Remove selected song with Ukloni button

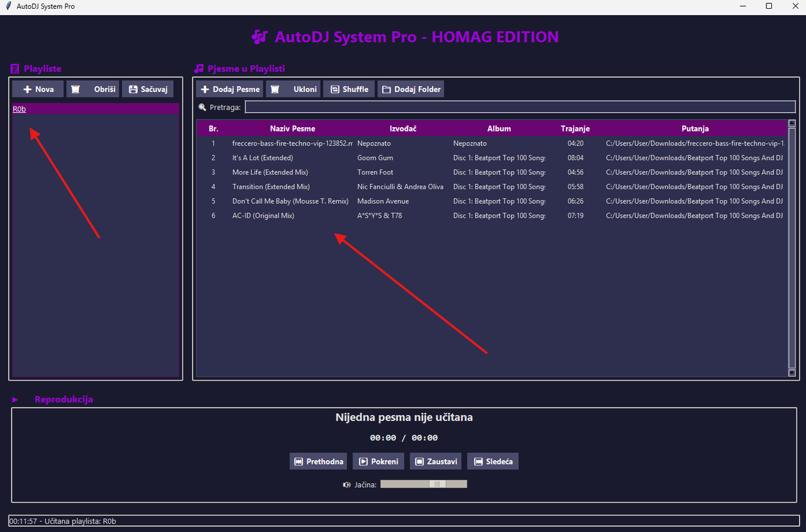[x=293, y=89]
